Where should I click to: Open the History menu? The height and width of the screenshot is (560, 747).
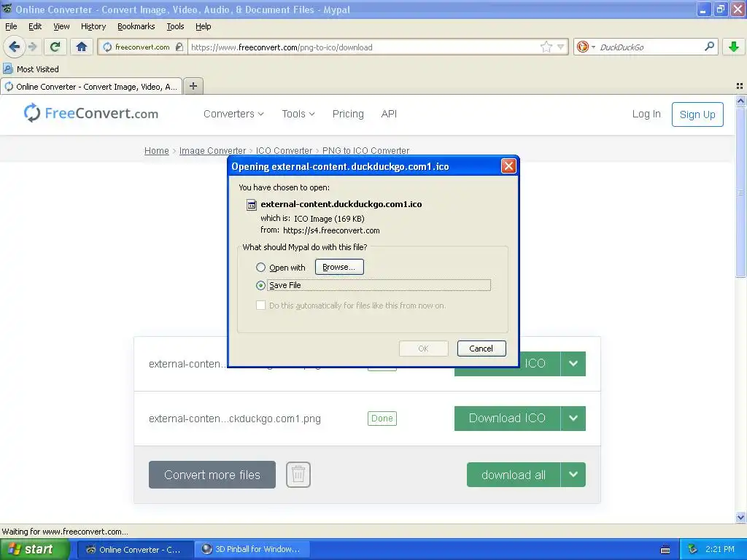click(93, 26)
